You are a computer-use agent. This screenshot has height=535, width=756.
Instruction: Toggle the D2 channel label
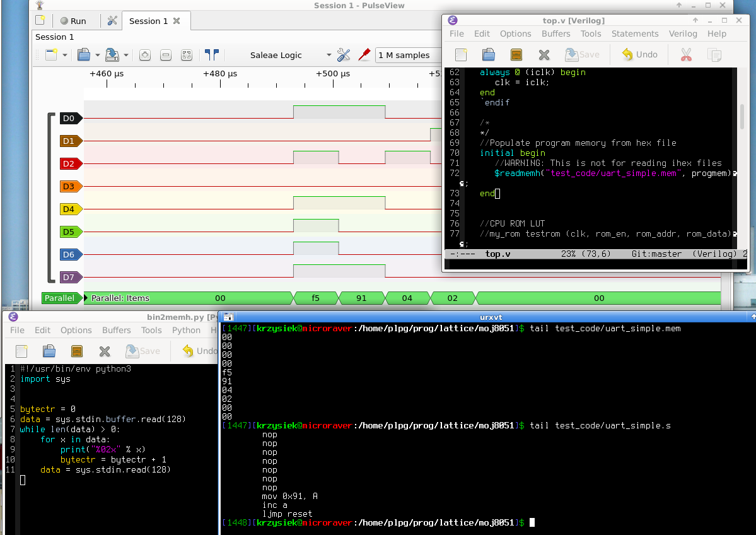coord(69,164)
